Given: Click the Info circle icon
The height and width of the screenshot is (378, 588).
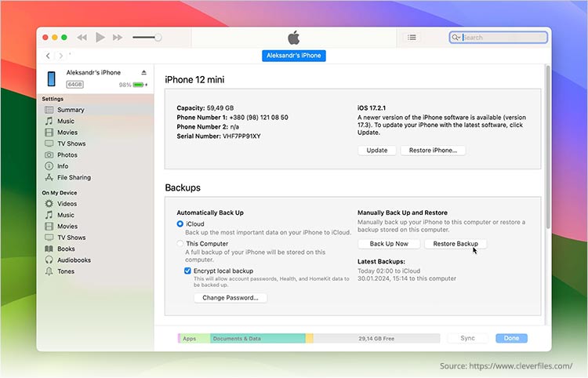Looking at the screenshot, I should [x=49, y=166].
